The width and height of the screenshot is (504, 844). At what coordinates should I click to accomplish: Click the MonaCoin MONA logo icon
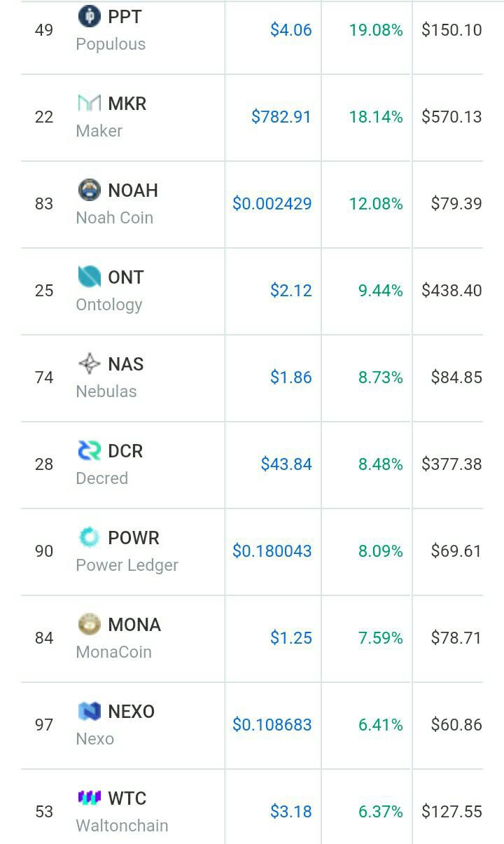90,624
